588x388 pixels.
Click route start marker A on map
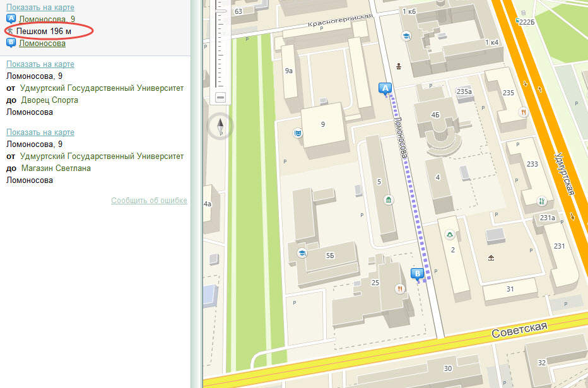click(385, 88)
